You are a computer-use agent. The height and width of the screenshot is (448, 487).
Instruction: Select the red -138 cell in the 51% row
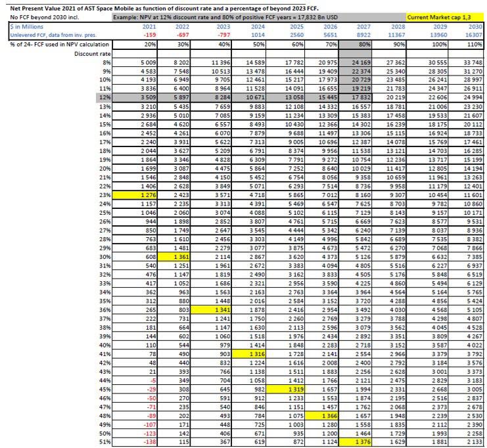coord(135,442)
